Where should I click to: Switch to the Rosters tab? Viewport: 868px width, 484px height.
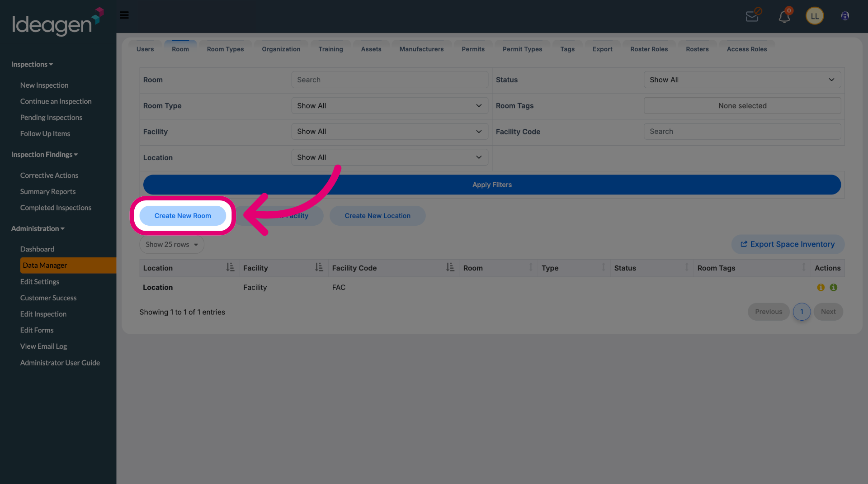point(698,49)
